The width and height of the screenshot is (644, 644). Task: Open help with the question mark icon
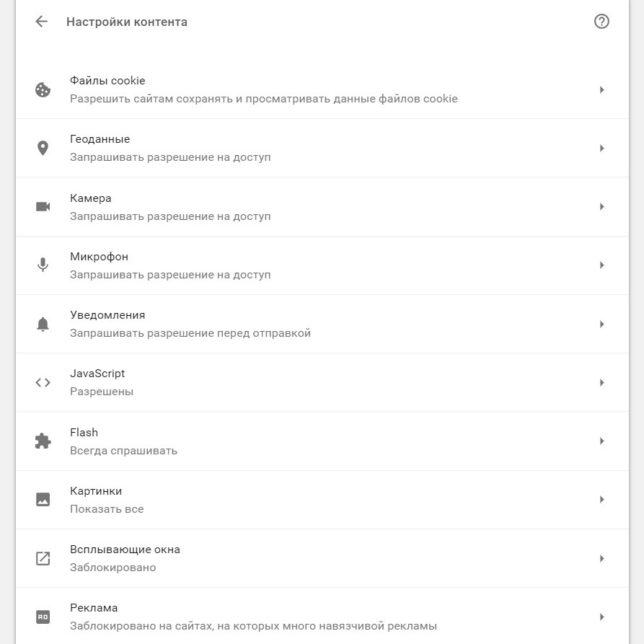click(x=601, y=22)
